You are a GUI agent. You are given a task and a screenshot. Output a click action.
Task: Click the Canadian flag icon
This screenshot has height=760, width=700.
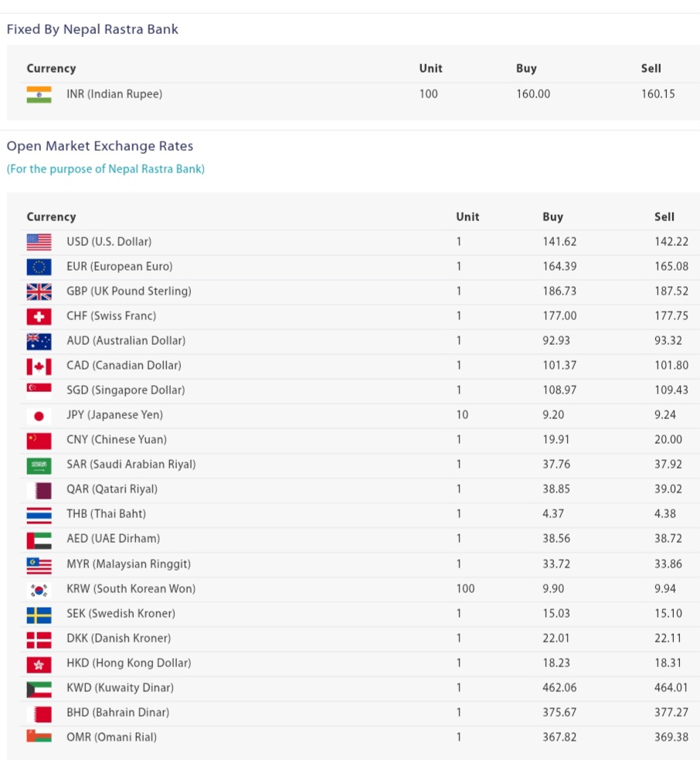click(x=39, y=366)
